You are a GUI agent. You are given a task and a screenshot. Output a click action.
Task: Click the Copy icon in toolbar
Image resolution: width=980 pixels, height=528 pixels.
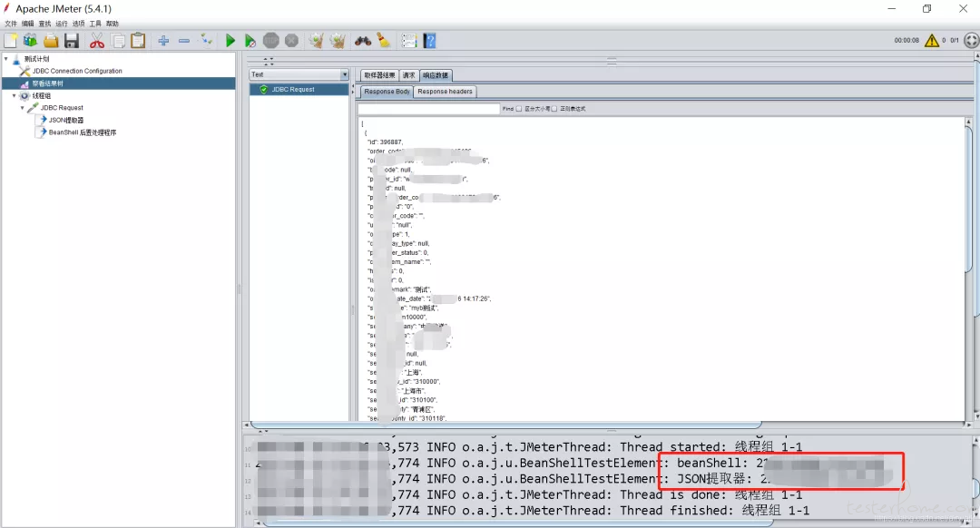(x=117, y=41)
